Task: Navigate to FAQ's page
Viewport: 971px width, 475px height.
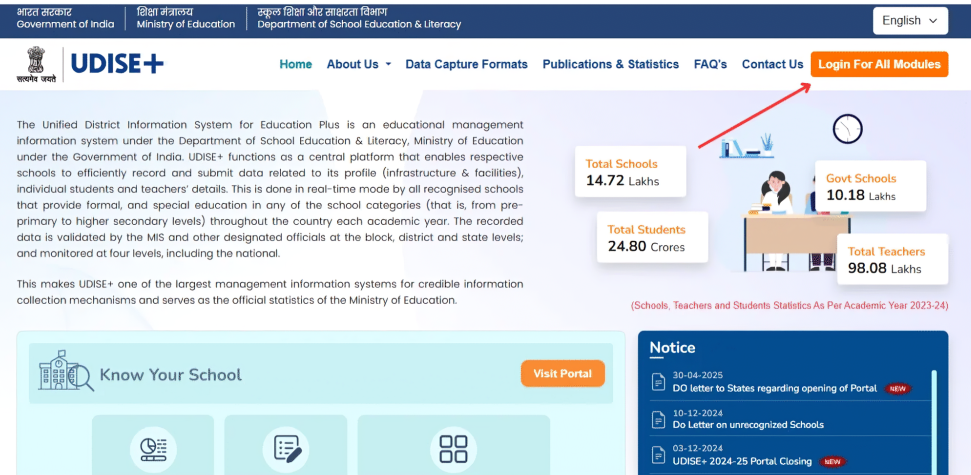Action: click(x=710, y=64)
